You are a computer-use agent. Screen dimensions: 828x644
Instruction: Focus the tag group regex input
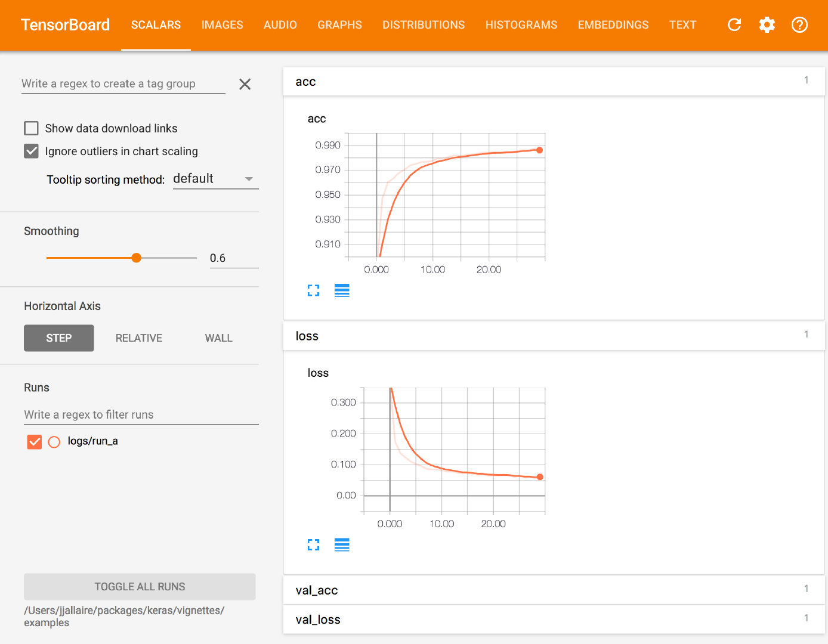point(123,84)
